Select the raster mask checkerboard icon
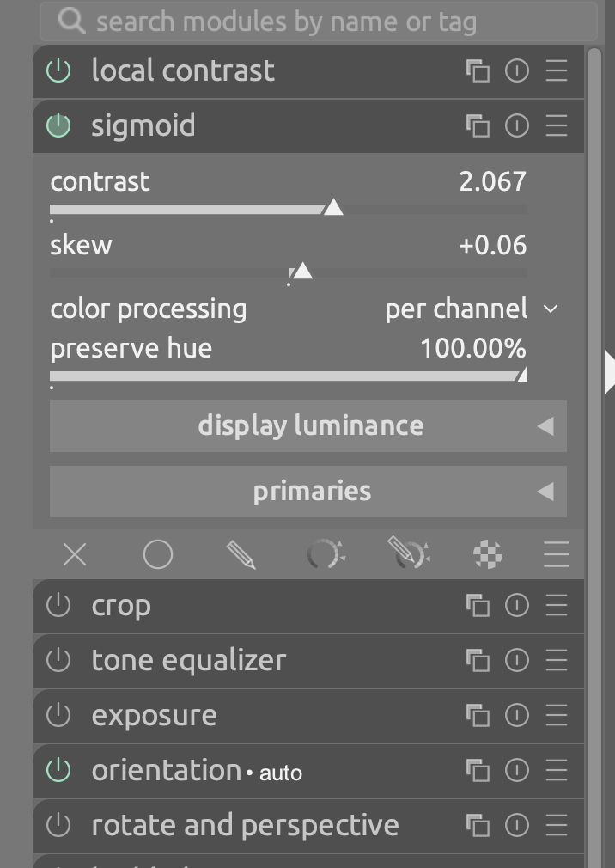The height and width of the screenshot is (868, 615). [x=488, y=555]
